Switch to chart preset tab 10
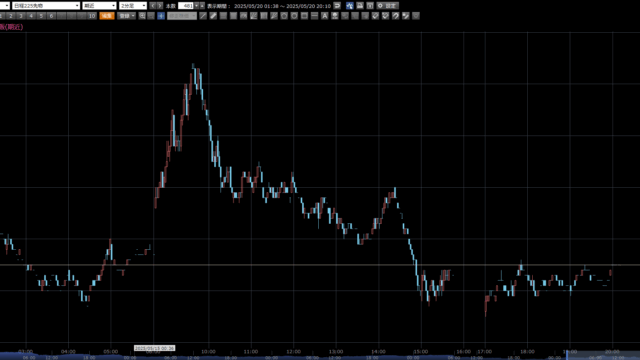640x360 pixels. coord(92,16)
